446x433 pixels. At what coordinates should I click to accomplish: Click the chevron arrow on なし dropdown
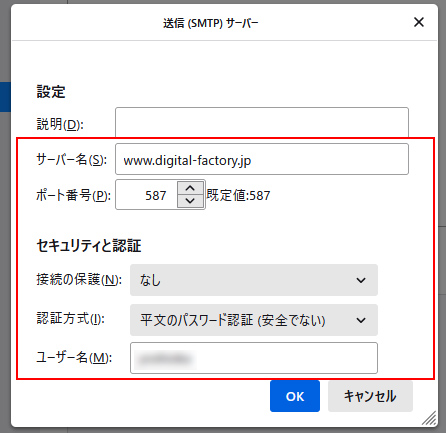361,280
